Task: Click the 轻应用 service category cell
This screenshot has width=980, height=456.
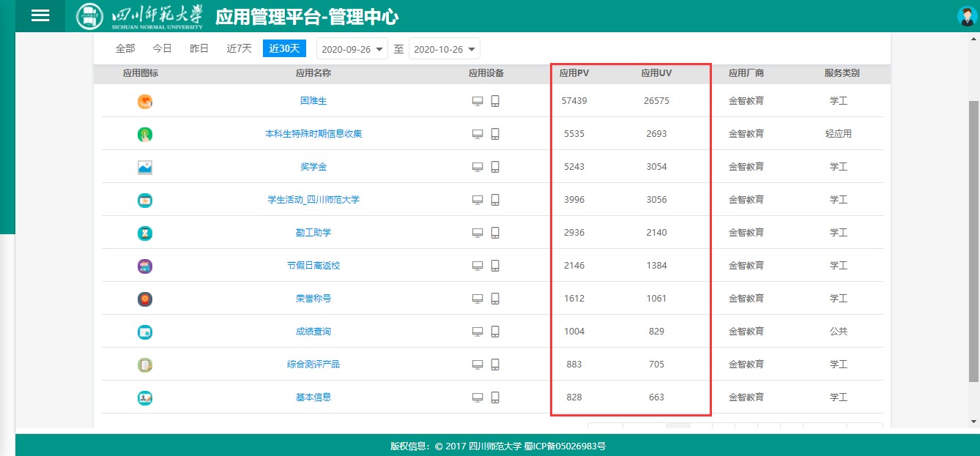Action: pyautogui.click(x=838, y=134)
